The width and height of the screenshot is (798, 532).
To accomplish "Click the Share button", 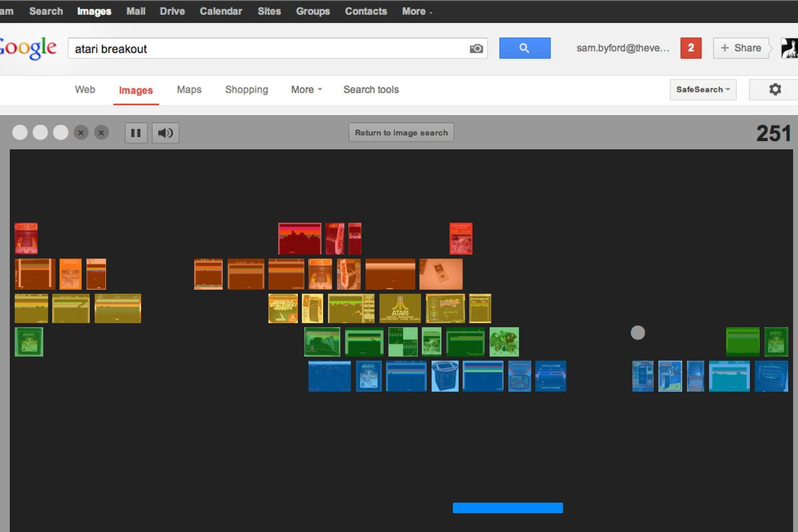I will (741, 48).
